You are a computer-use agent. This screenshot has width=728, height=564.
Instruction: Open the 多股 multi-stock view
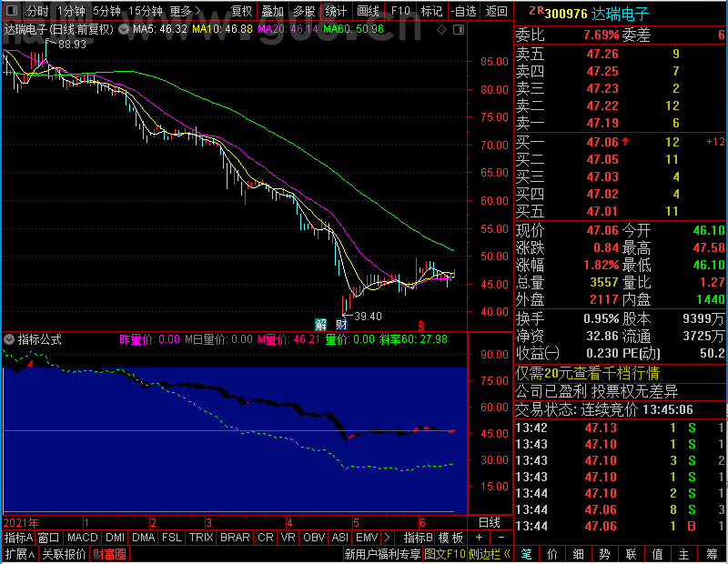pos(304,11)
